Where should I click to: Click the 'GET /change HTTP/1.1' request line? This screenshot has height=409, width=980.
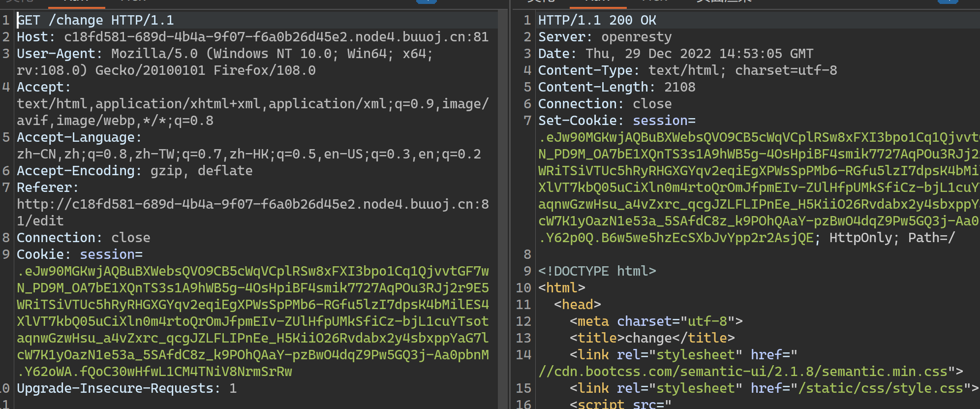(x=95, y=20)
